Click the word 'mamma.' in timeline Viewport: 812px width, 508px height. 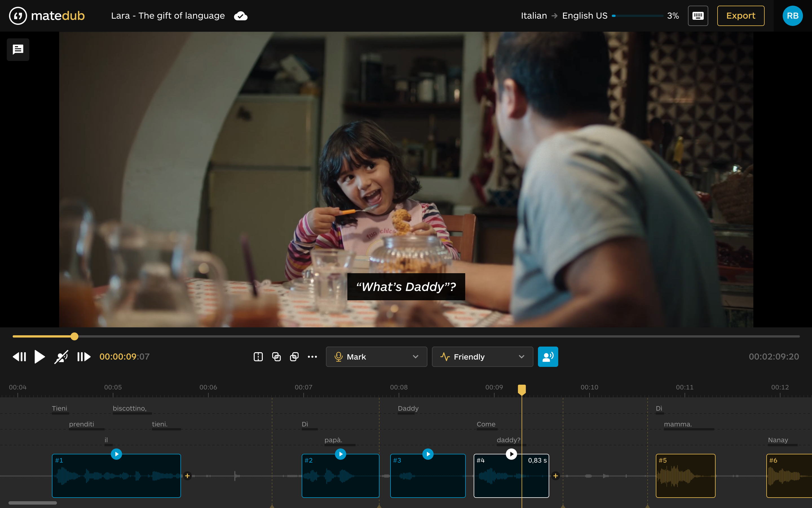click(678, 424)
